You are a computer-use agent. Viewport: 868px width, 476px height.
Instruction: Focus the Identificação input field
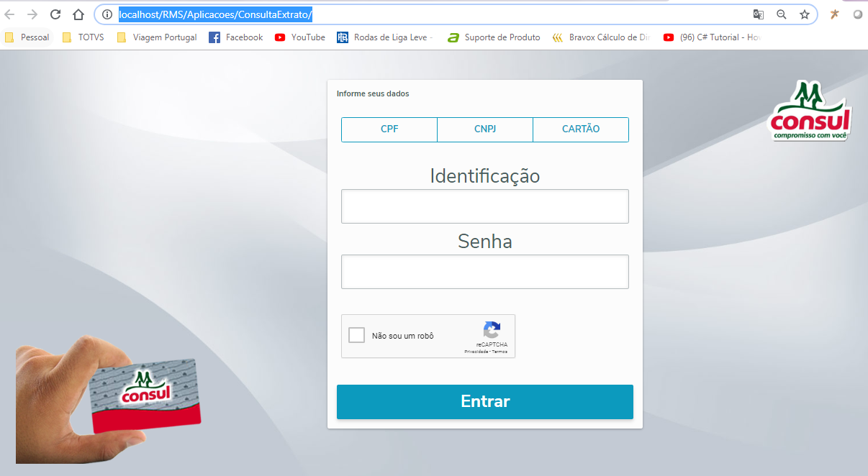coord(485,206)
